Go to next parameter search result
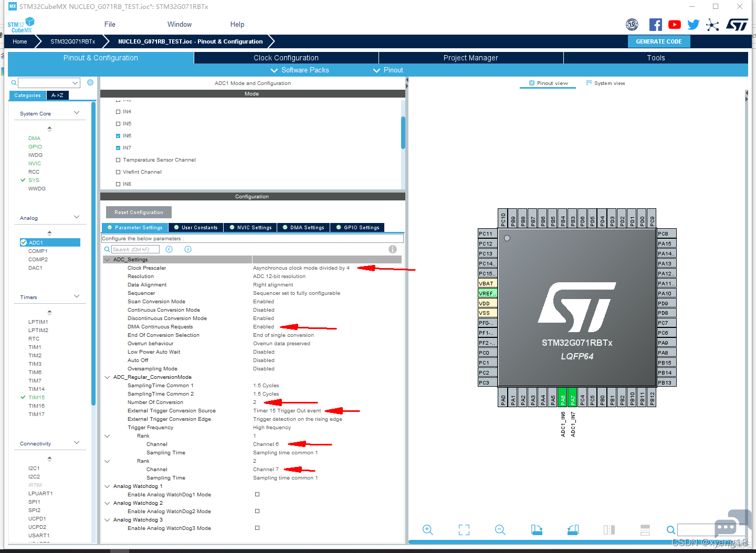756x553 pixels. (x=188, y=249)
